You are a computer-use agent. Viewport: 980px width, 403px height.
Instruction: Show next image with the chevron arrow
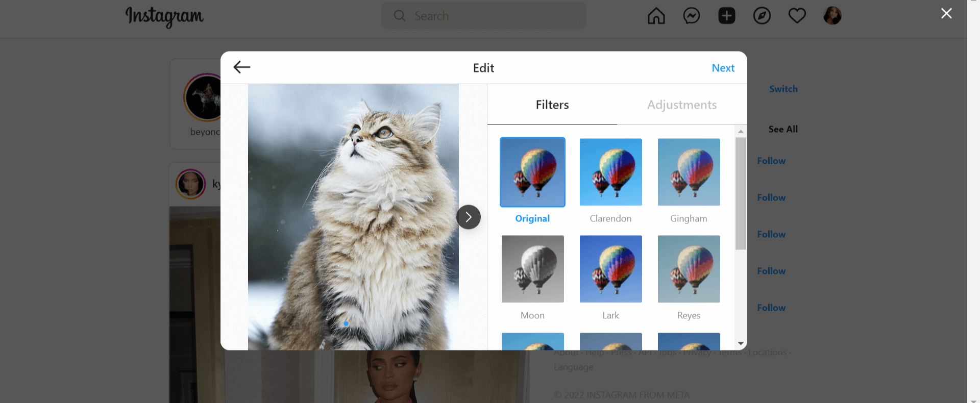pos(469,217)
